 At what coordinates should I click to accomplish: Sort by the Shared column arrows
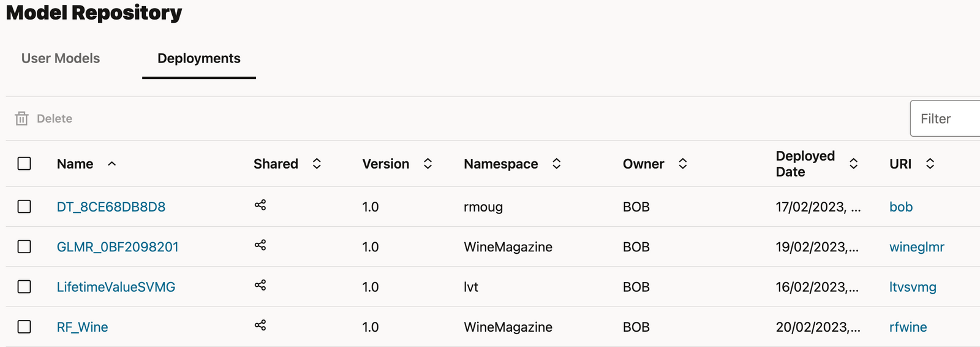(x=317, y=164)
